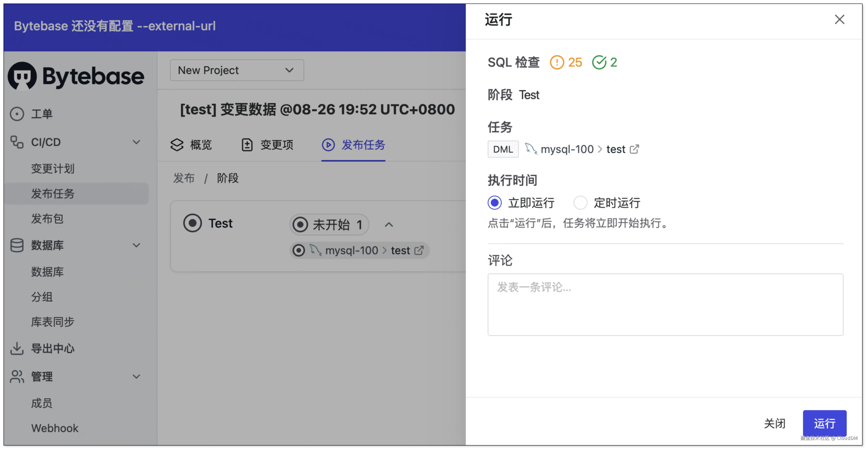The width and height of the screenshot is (868, 451).
Task: Open the New Project dropdown
Action: pyautogui.click(x=237, y=70)
